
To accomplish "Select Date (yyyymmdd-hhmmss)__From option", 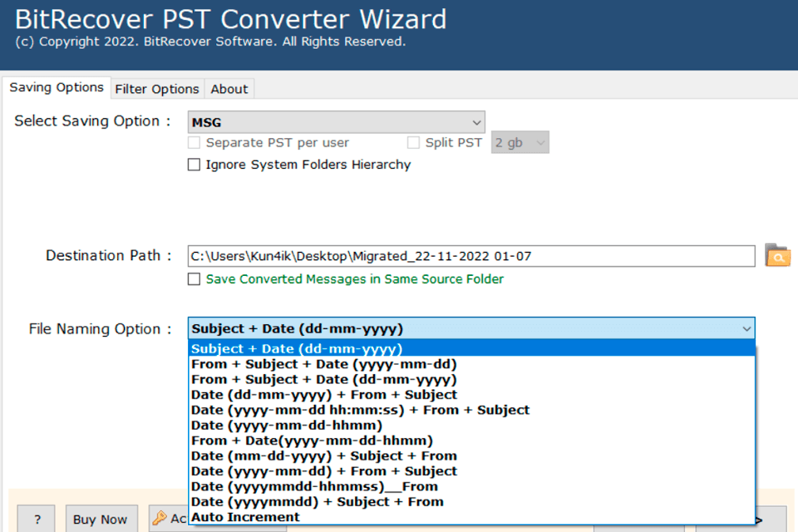I will click(471, 486).
